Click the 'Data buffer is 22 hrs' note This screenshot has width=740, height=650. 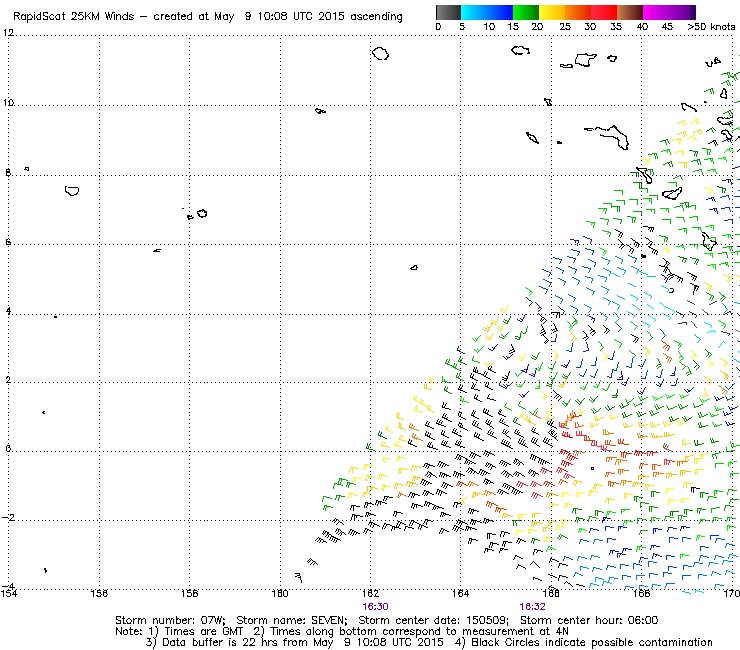coord(221,642)
